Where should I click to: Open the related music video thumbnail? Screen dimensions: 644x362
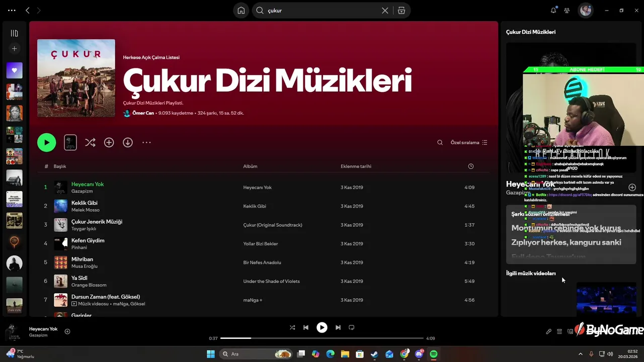[606, 300]
